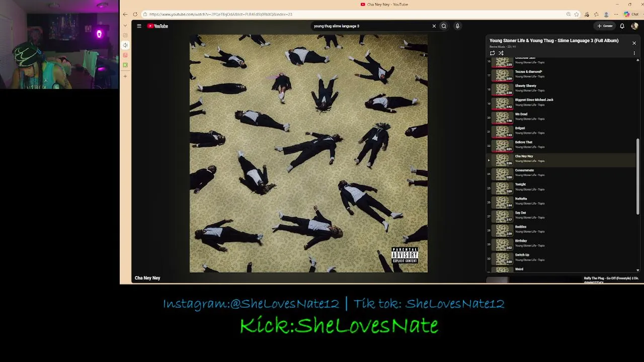Select the red tab icon in the vertical tab strip
Image resolution: width=644 pixels, height=362 pixels.
click(x=125, y=55)
